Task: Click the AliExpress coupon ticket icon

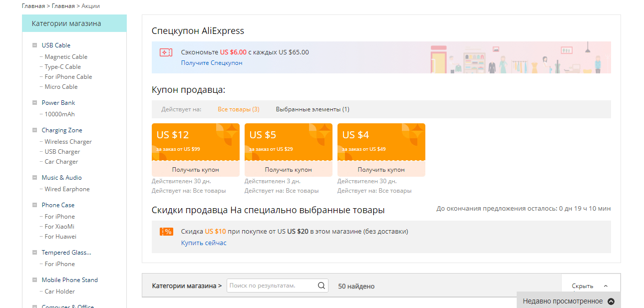Action: [166, 52]
